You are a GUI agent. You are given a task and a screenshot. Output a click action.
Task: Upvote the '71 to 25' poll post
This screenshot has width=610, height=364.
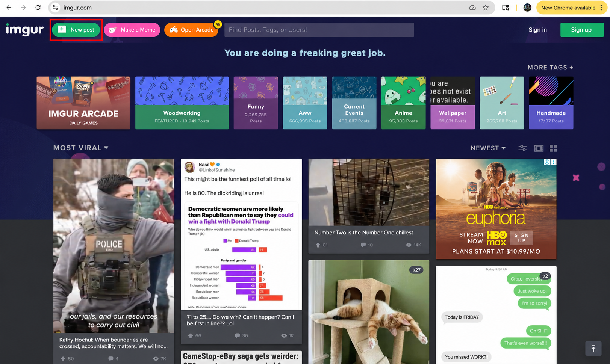[x=191, y=336]
